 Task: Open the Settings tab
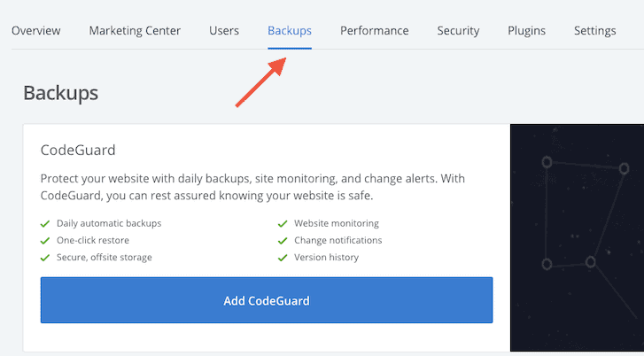[594, 31]
